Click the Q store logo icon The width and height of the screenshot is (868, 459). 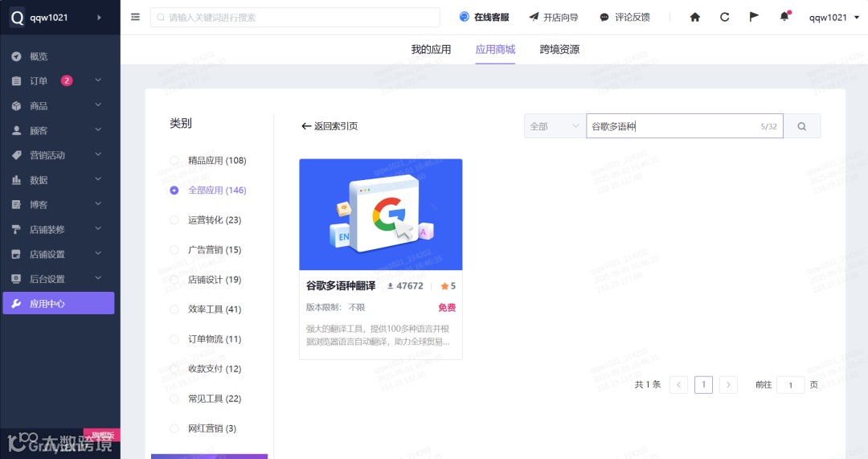(x=17, y=18)
